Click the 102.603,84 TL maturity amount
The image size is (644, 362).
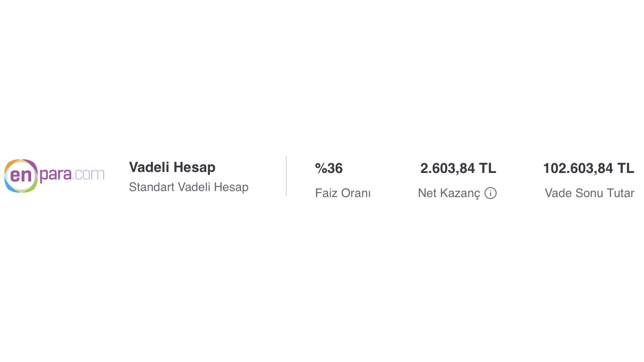point(588,168)
